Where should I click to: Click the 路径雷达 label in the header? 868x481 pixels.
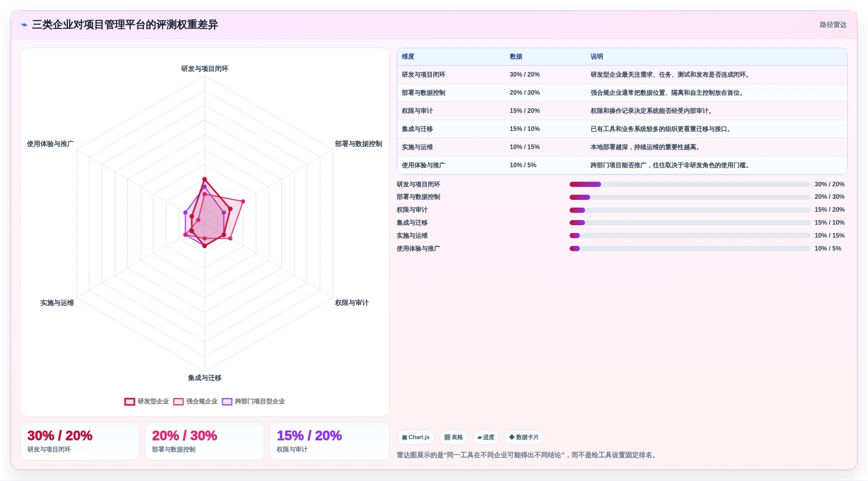click(833, 25)
